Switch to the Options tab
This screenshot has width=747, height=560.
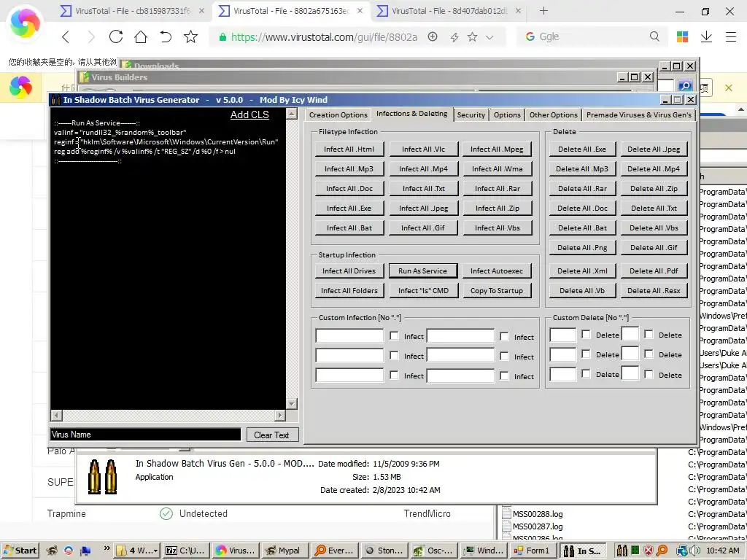(x=507, y=114)
